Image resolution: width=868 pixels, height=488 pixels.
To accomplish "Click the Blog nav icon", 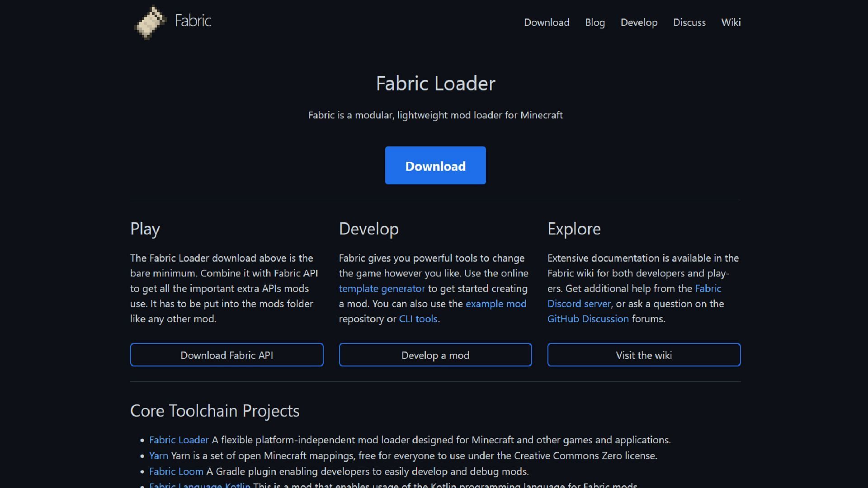I will tap(594, 22).
